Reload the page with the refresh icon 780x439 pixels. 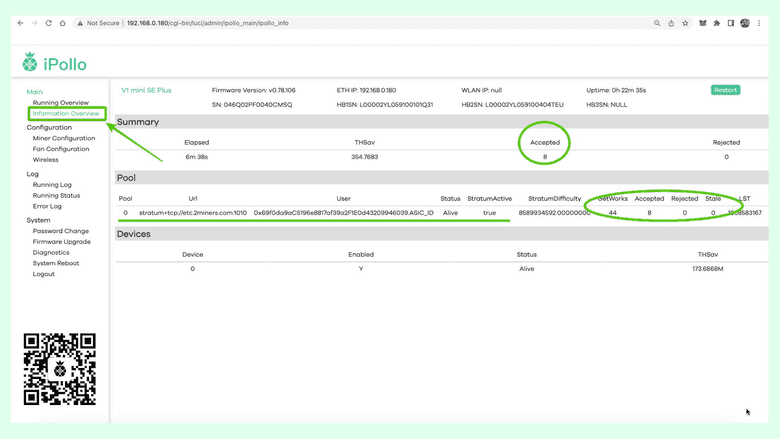tap(48, 23)
